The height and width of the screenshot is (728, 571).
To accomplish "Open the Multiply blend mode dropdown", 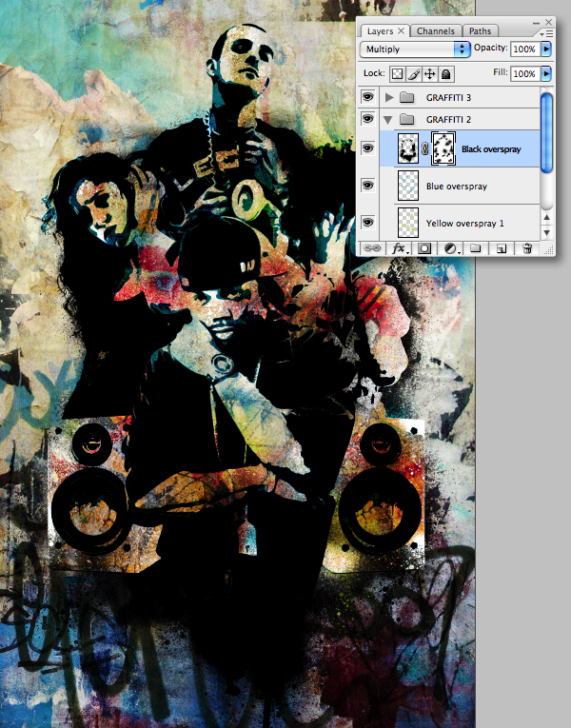I will click(x=415, y=49).
